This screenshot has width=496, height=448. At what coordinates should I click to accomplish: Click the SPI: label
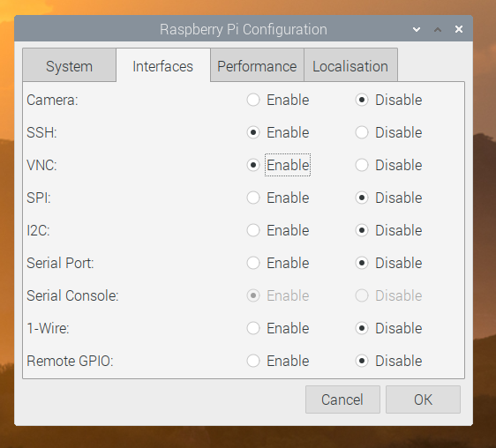point(39,198)
